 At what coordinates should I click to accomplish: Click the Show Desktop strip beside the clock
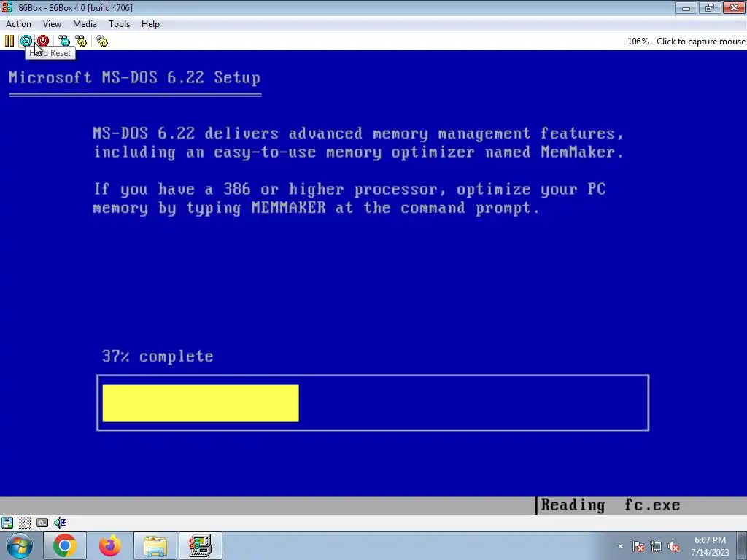pyautogui.click(x=743, y=546)
